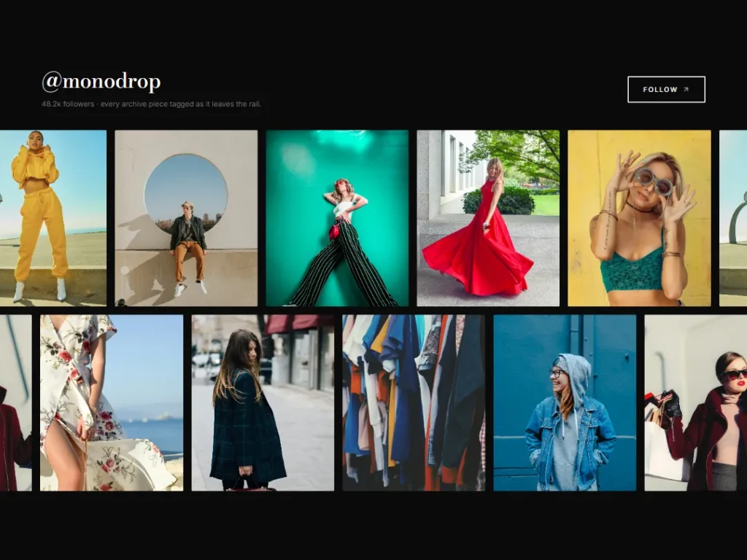Open the @monodrop profile heading
This screenshot has width=747, height=560.
click(x=101, y=82)
